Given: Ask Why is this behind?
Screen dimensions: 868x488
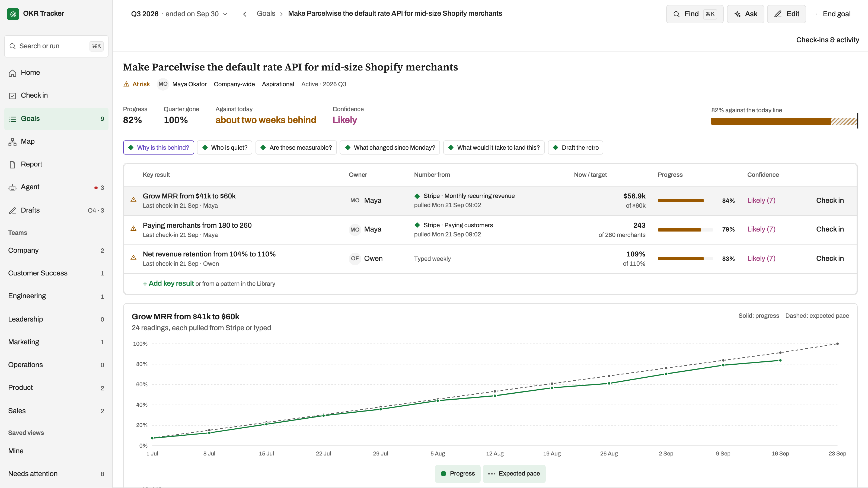Looking at the screenshot, I should tap(158, 147).
